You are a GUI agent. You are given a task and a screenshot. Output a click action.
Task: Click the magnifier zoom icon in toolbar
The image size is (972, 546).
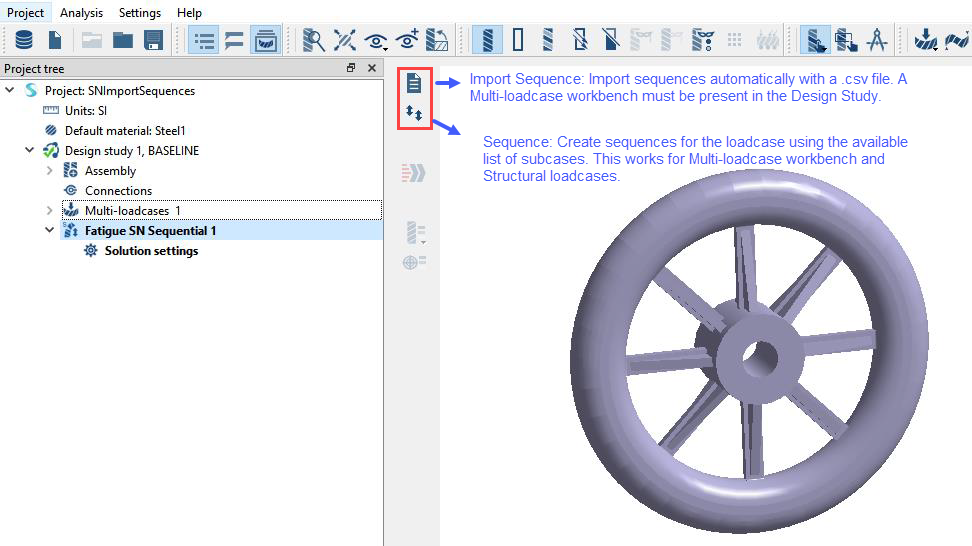pos(314,41)
